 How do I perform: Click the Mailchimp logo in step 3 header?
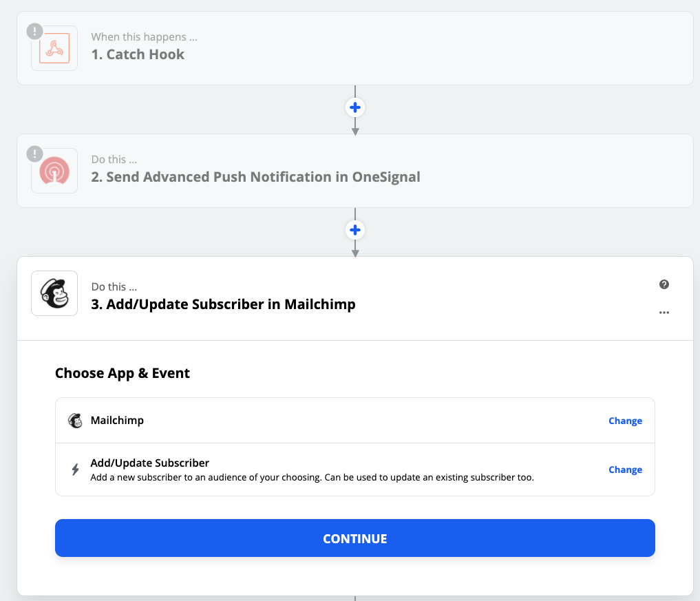pyautogui.click(x=54, y=293)
